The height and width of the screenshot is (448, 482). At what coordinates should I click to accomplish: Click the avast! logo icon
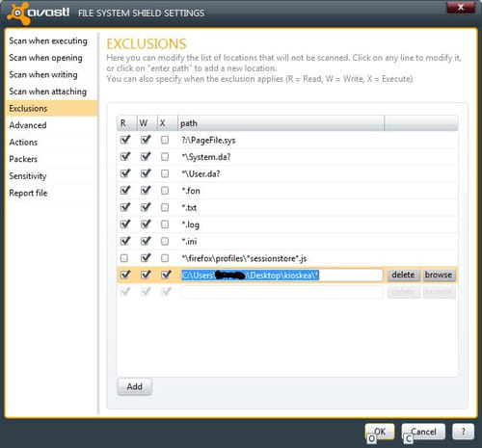18,13
